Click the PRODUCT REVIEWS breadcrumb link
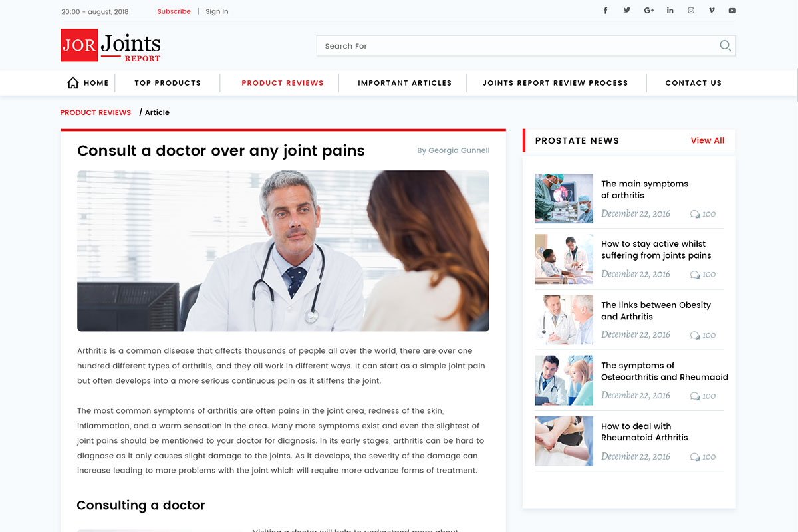 coord(96,112)
